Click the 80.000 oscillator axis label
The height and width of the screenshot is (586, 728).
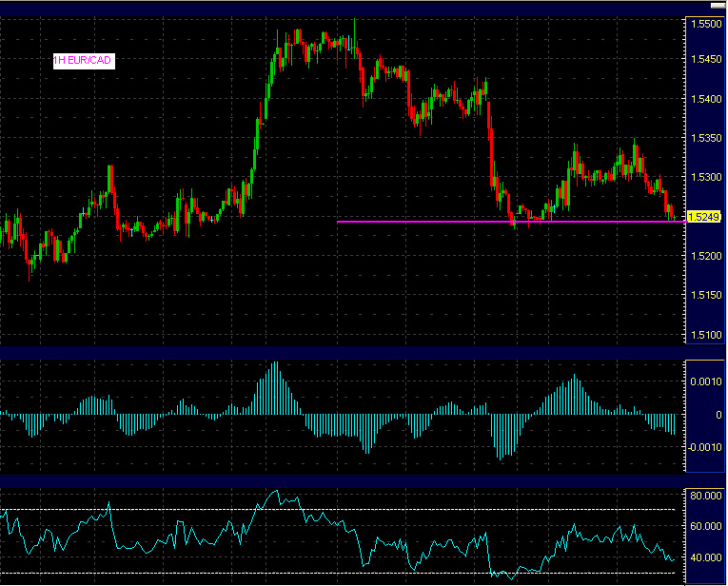pos(706,496)
